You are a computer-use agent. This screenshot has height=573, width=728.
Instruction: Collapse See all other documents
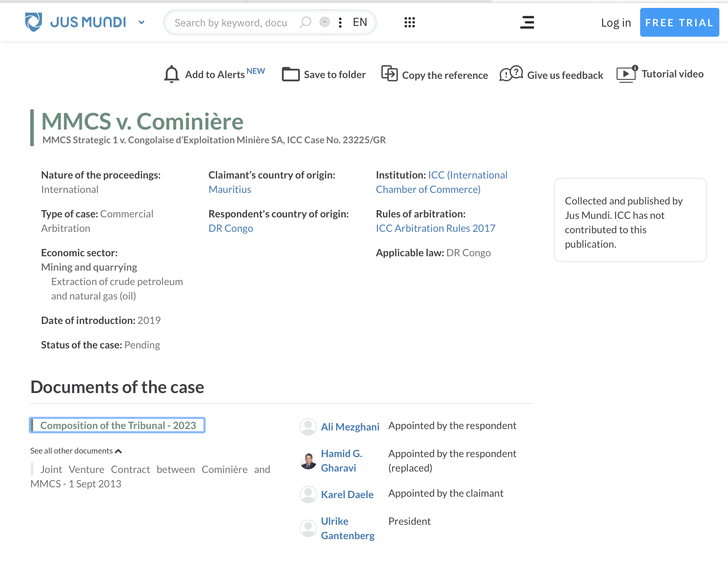(76, 451)
